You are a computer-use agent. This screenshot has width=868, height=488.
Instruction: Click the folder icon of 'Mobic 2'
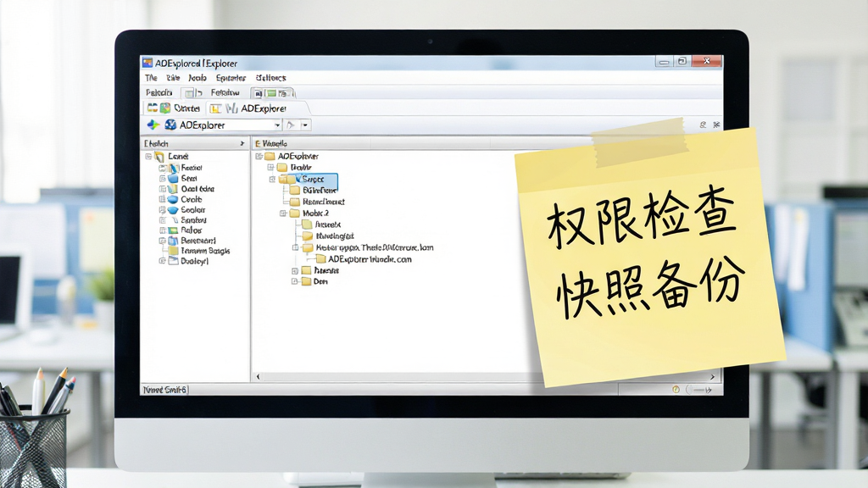pos(294,213)
